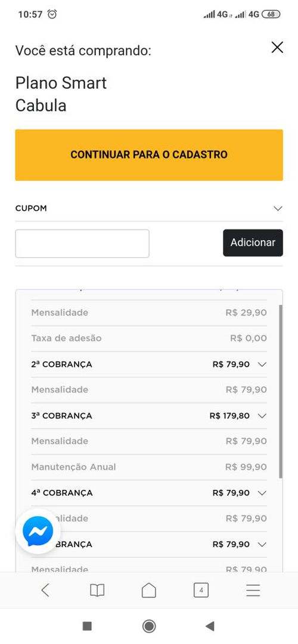This screenshot has height=644, width=298.
Task: Open the Messenger chat bubble
Action: [38, 532]
